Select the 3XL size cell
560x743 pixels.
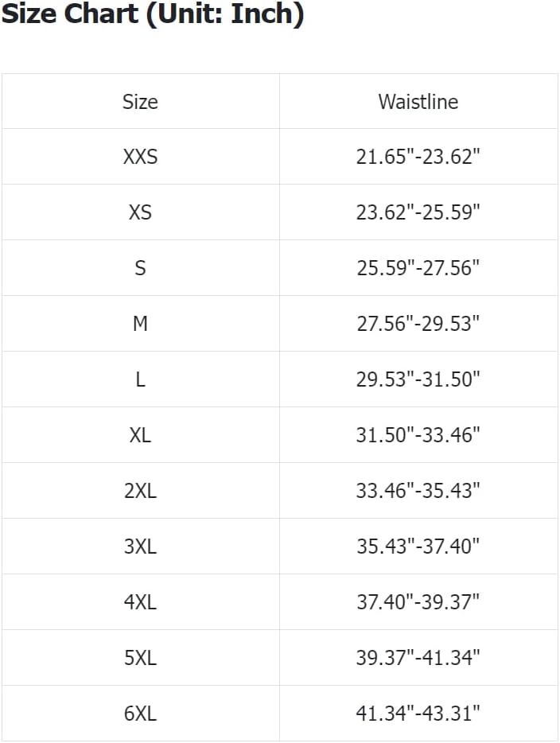[140, 547]
